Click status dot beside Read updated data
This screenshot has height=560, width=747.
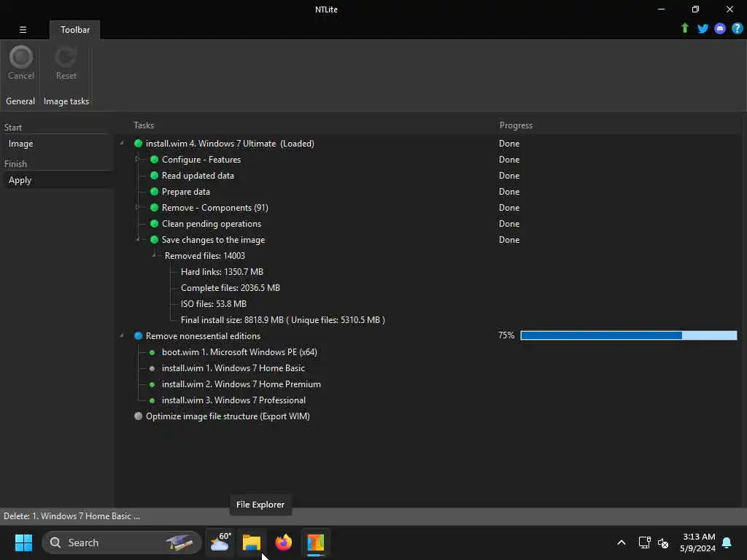point(154,175)
